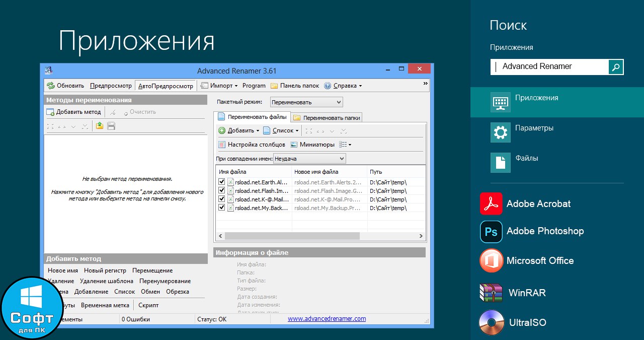Expand the Импорт dropdown arrow
644x340 pixels.
point(236,86)
